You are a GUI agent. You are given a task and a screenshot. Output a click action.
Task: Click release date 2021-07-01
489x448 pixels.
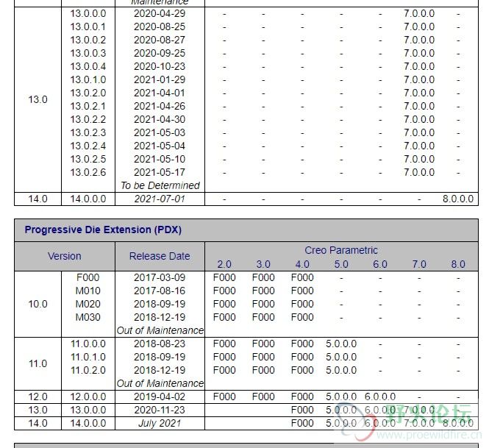point(160,199)
